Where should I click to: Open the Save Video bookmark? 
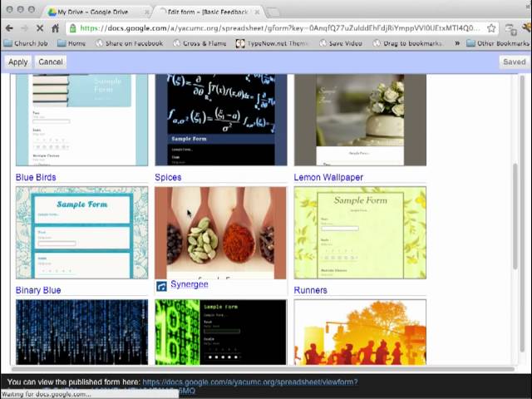[340, 43]
